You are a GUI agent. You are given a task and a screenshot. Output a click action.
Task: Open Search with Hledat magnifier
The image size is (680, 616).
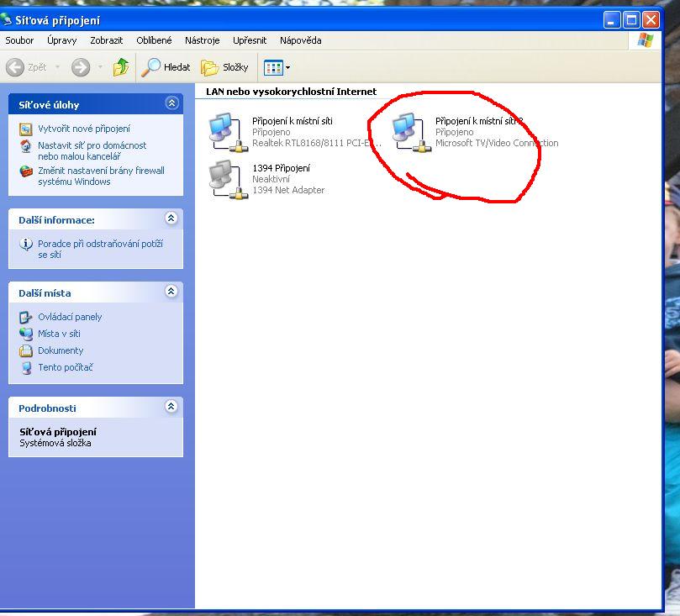pos(166,67)
